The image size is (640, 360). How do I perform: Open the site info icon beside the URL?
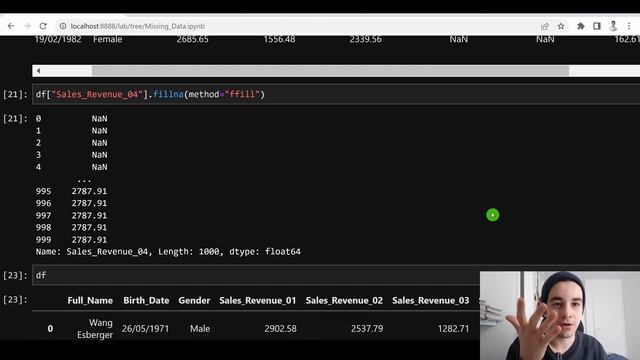[x=63, y=26]
